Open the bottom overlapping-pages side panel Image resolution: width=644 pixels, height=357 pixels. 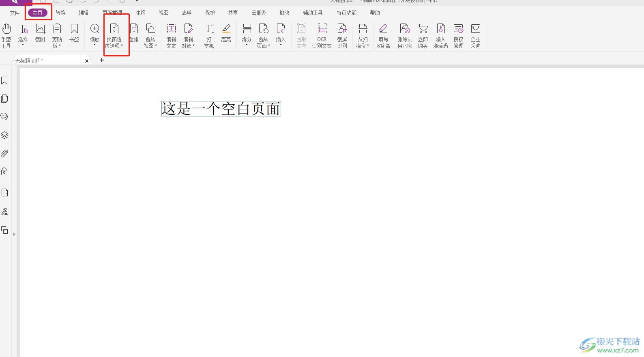point(4,230)
